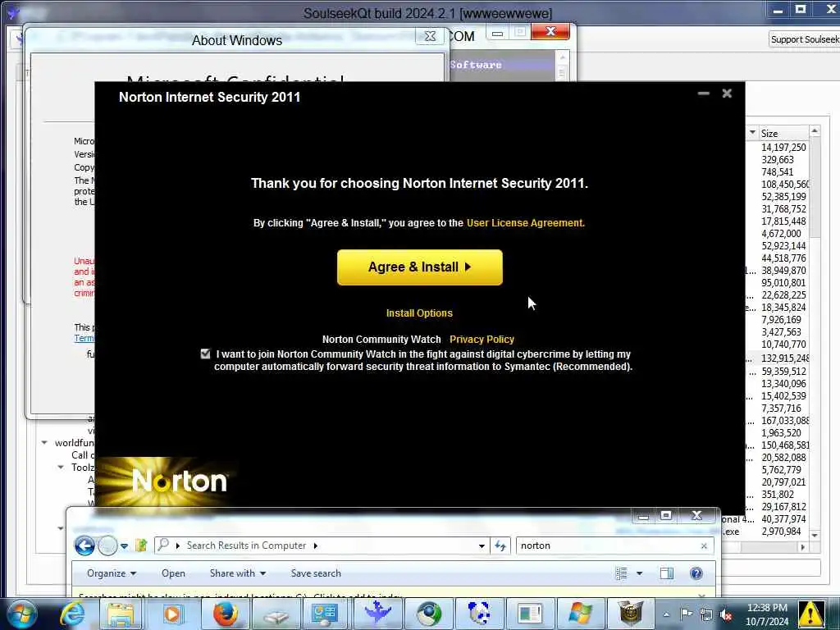Open clock showing 12:38 PM
Viewport: 840px width, 630px height.
click(x=767, y=614)
